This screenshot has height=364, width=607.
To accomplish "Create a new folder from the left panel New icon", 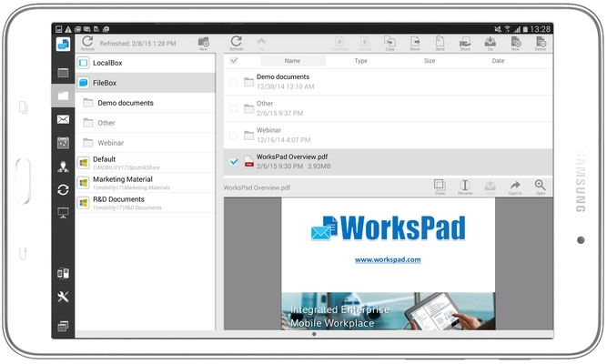I will tap(203, 44).
